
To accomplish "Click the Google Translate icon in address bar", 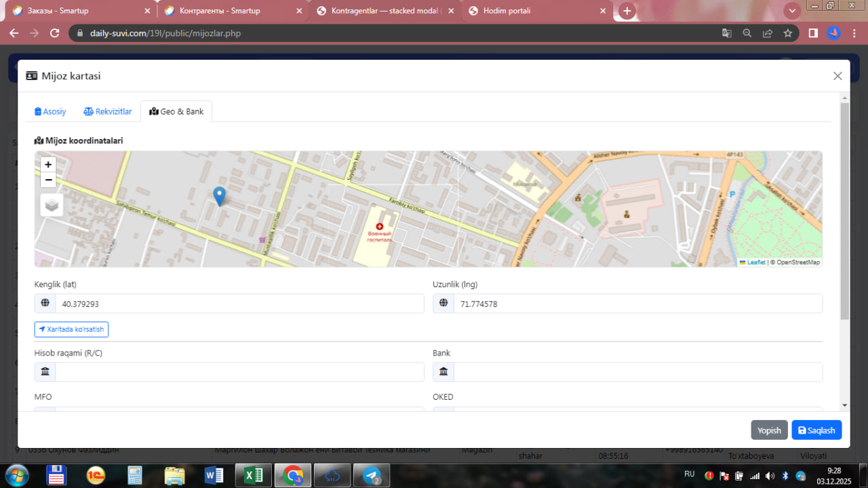I will pyautogui.click(x=726, y=33).
